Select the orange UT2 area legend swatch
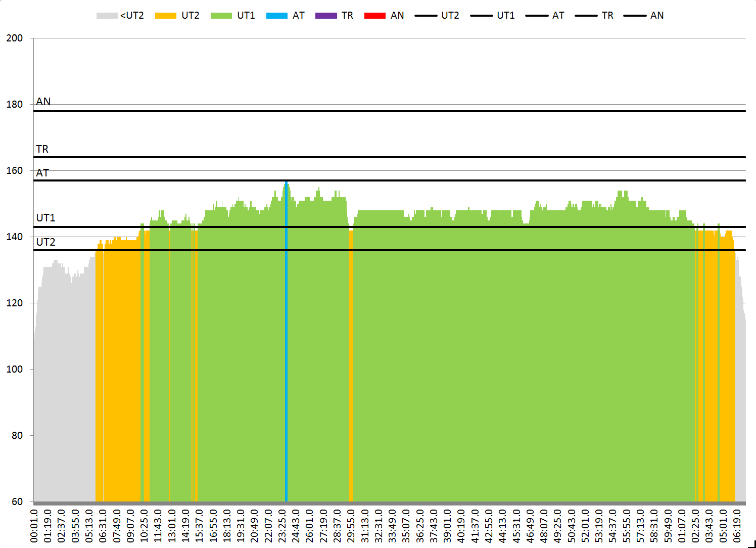756x548 pixels. tap(165, 16)
